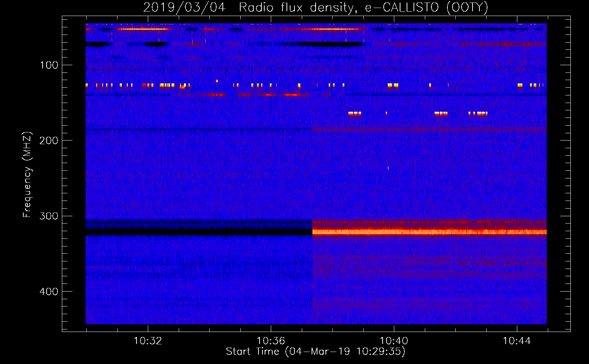Click the 200 frequency tick label

point(49,141)
